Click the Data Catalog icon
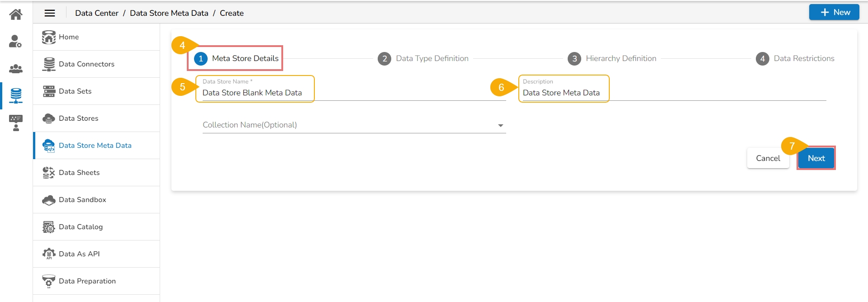 tap(48, 227)
